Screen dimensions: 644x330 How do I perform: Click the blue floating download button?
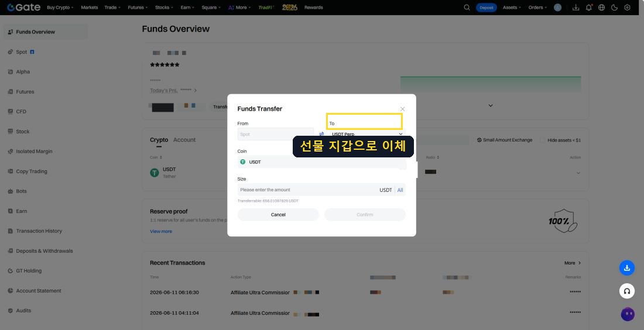pyautogui.click(x=627, y=268)
